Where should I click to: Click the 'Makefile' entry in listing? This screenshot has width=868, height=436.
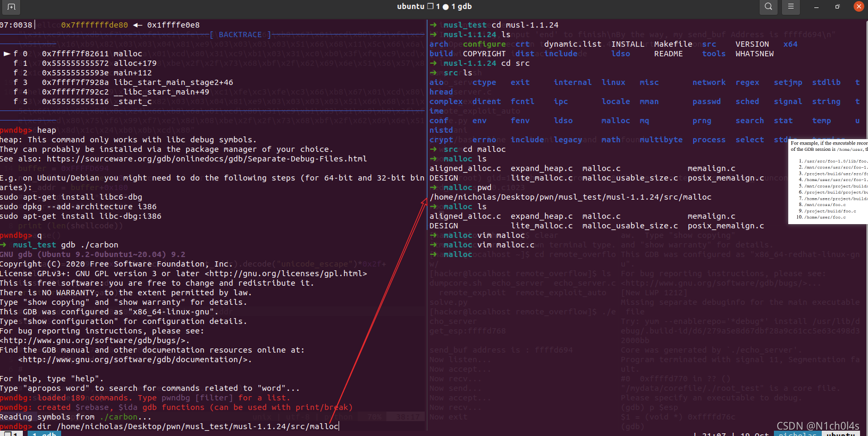tap(673, 44)
